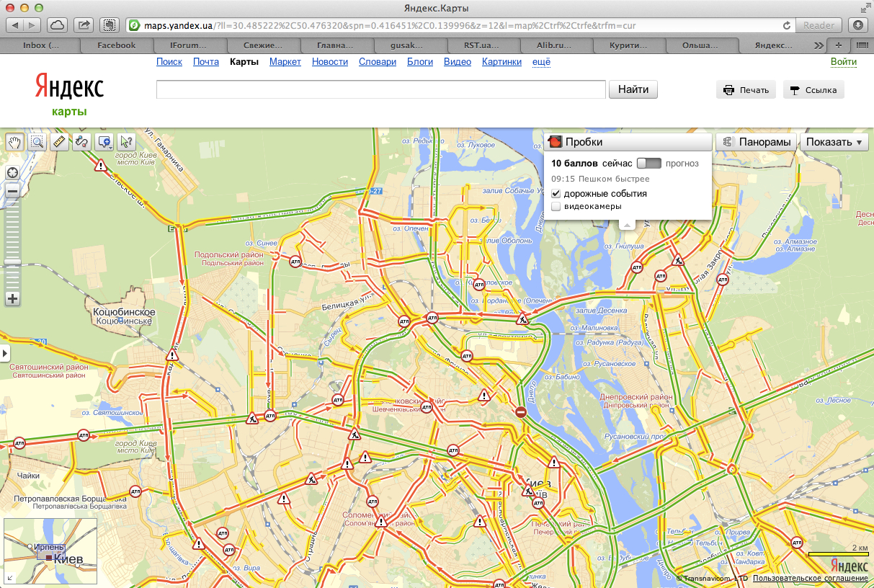Zoom in with the plus button
874x588 pixels.
(12, 298)
